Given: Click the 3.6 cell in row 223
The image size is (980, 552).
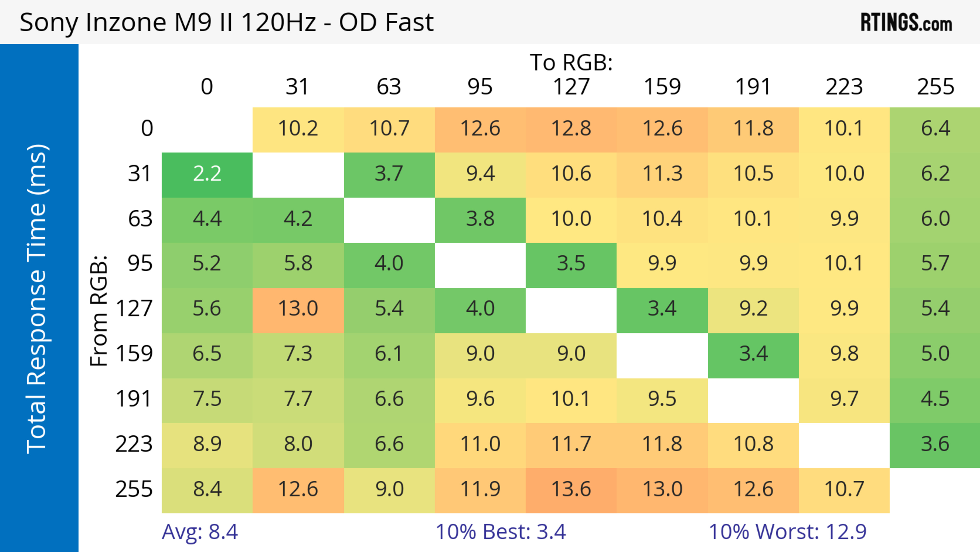Looking at the screenshot, I should click(935, 444).
